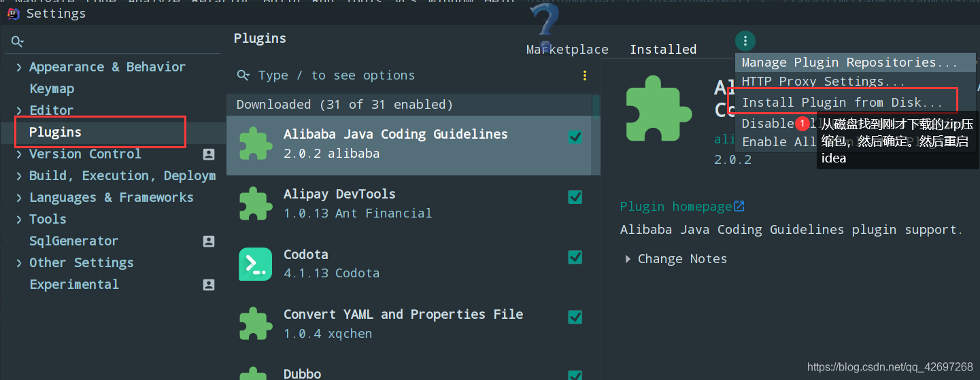Image resolution: width=980 pixels, height=380 pixels.
Task: Choose Manage Plugin Repositories menu item
Action: tap(856, 63)
